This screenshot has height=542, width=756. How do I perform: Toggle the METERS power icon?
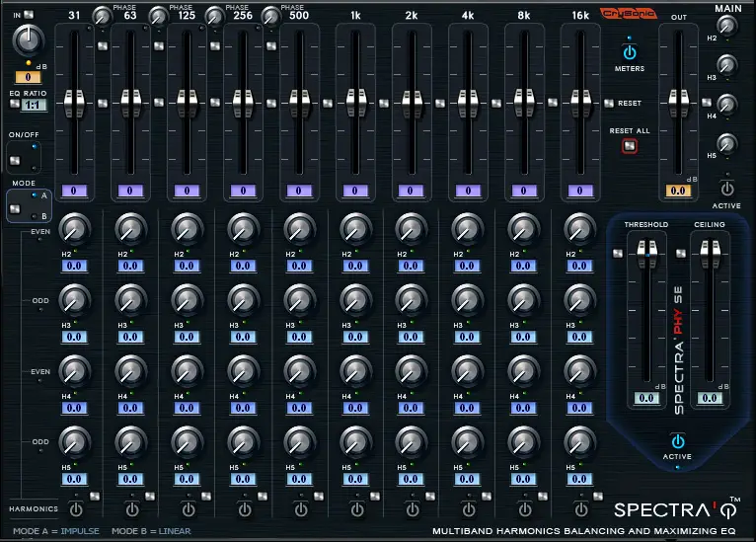630,52
